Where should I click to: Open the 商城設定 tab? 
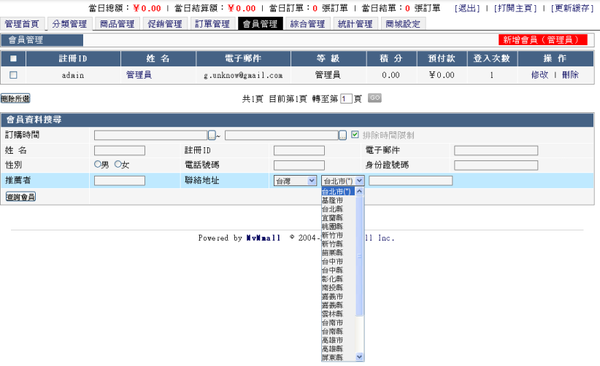pyautogui.click(x=403, y=24)
